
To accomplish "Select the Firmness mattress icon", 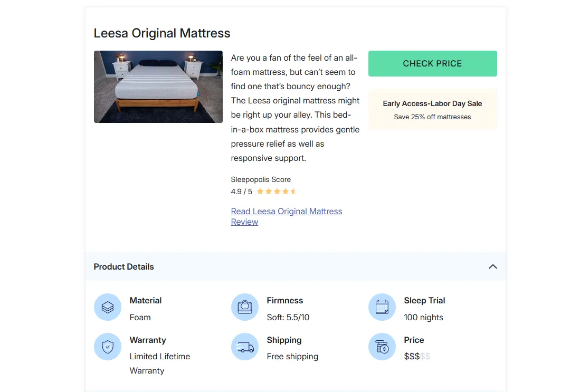I will pyautogui.click(x=245, y=307).
